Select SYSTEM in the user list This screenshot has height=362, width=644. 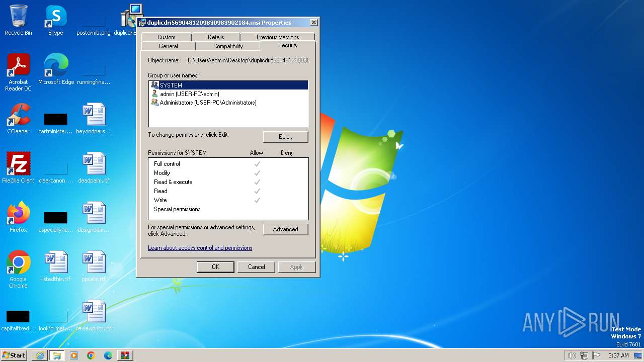click(228, 85)
